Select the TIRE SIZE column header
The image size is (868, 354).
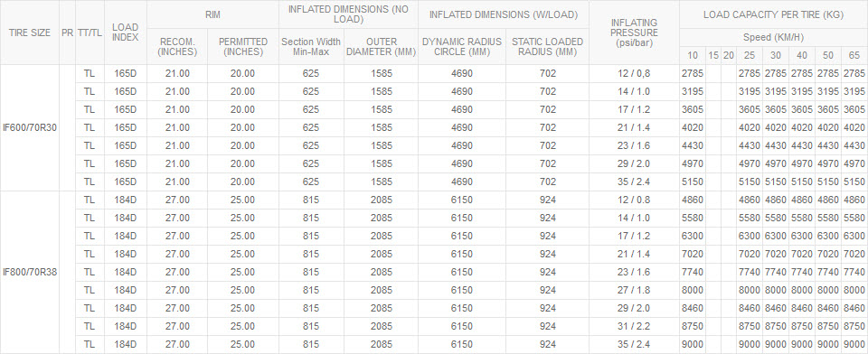point(29,33)
